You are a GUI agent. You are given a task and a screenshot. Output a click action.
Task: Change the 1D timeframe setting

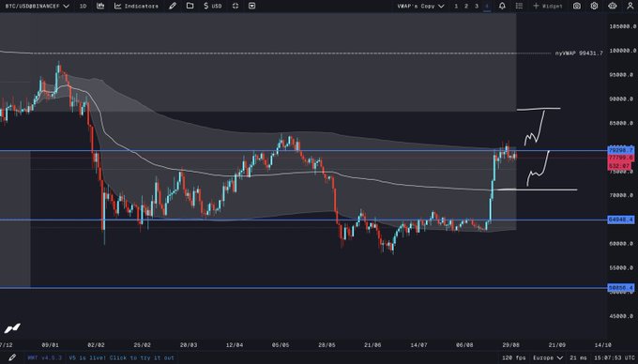(83, 7)
